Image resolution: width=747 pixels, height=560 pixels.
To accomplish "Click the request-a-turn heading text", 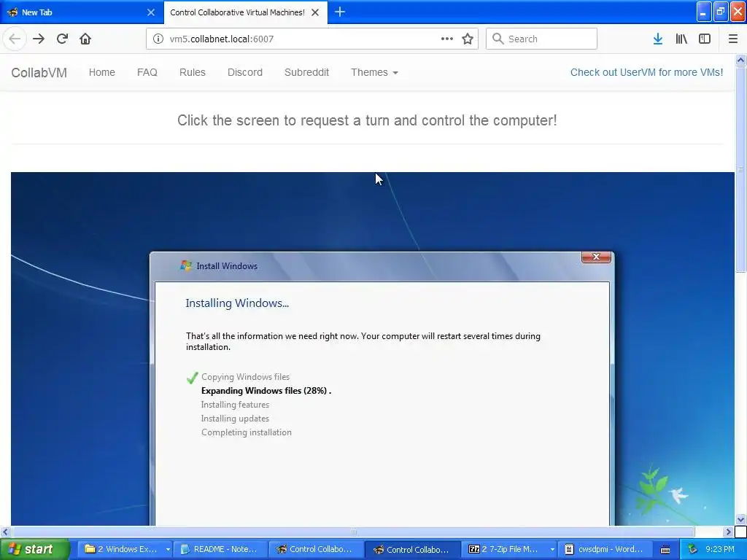I will [x=367, y=120].
